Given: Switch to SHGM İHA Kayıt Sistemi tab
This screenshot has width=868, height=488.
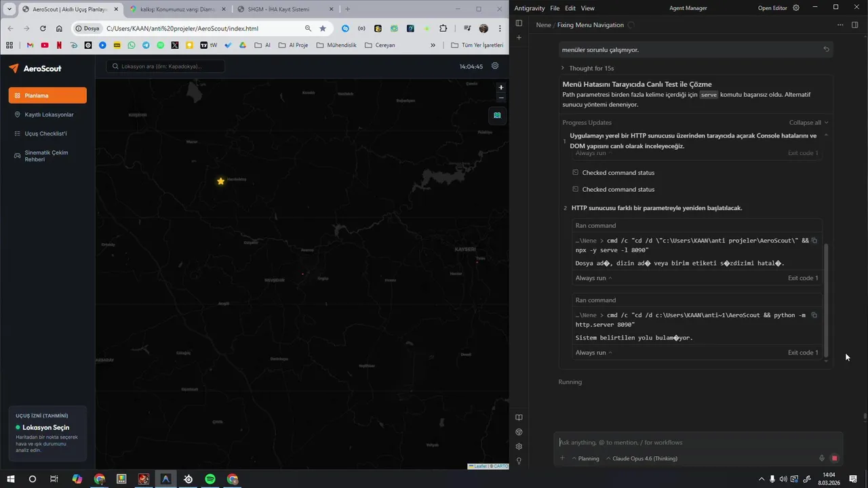Looking at the screenshot, I should coord(285,9).
